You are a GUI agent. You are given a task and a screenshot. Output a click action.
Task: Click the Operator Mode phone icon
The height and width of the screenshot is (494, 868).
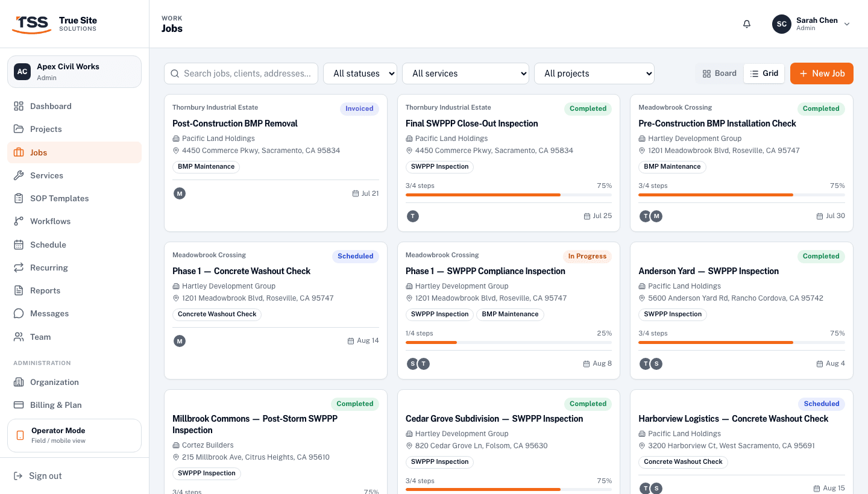[x=20, y=435]
